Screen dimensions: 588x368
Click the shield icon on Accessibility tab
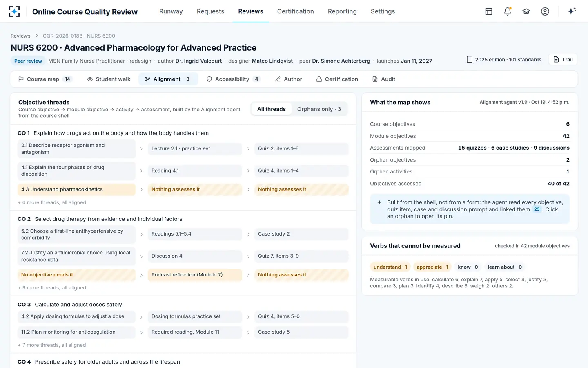[x=209, y=79]
